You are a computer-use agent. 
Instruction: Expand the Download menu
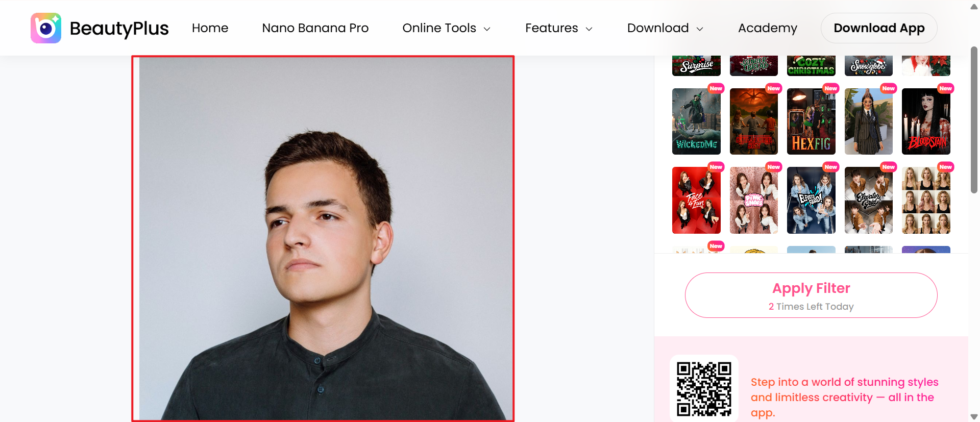pyautogui.click(x=665, y=28)
